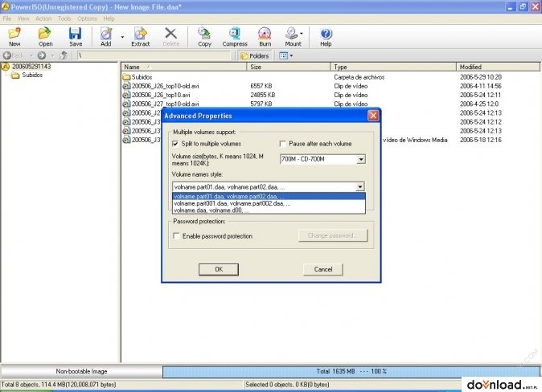The height and width of the screenshot is (392, 542).
Task: Select file 200506_J27_top10-old.avi
Action: [165, 104]
